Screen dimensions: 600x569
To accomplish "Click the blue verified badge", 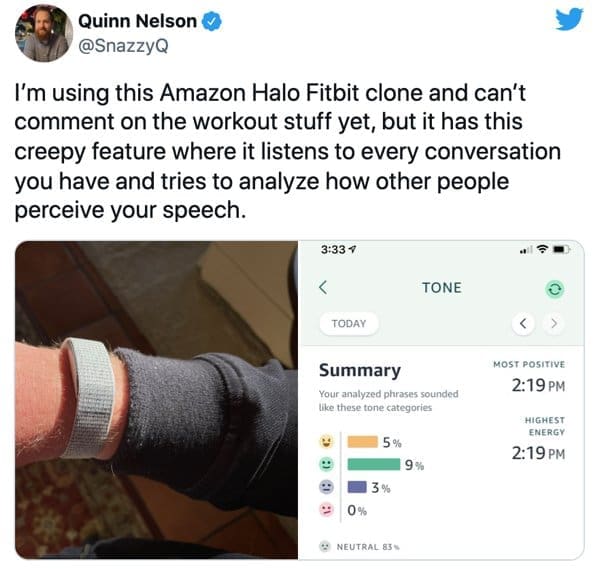I will click(212, 21).
